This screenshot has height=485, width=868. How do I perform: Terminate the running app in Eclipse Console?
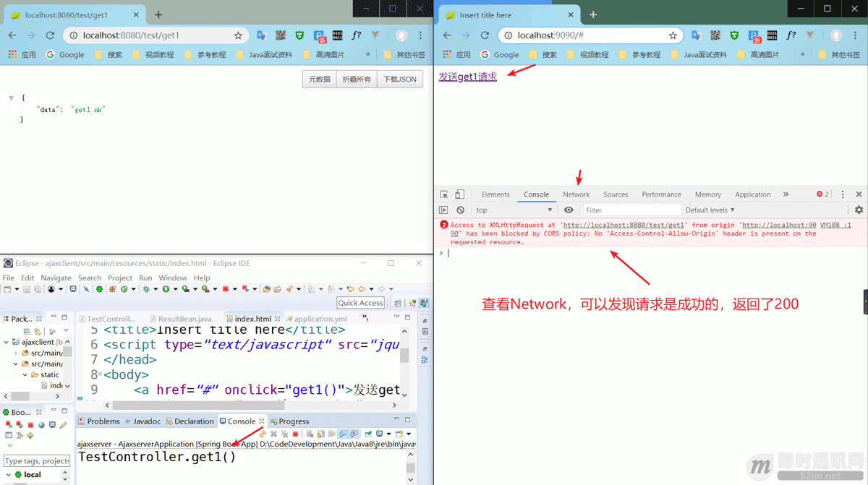tap(295, 432)
